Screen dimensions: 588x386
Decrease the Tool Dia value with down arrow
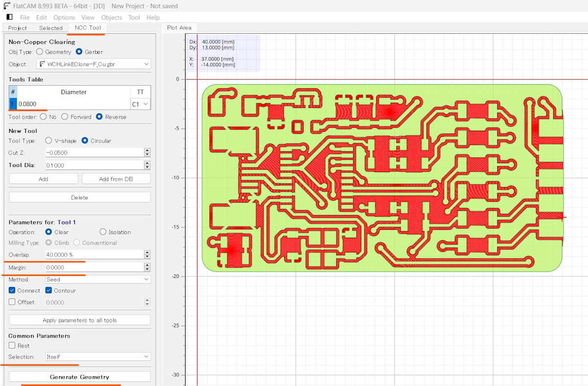click(x=147, y=168)
